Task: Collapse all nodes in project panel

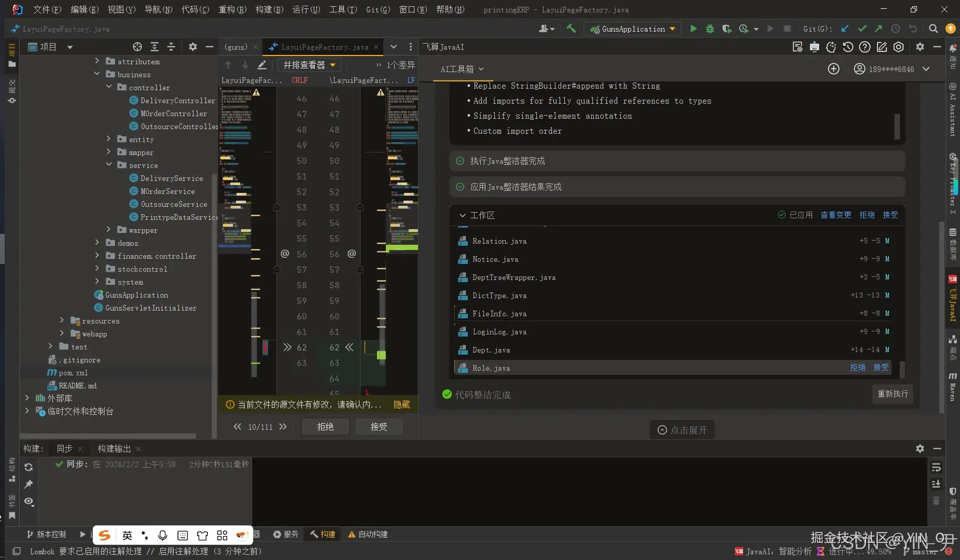Action: 171,47
